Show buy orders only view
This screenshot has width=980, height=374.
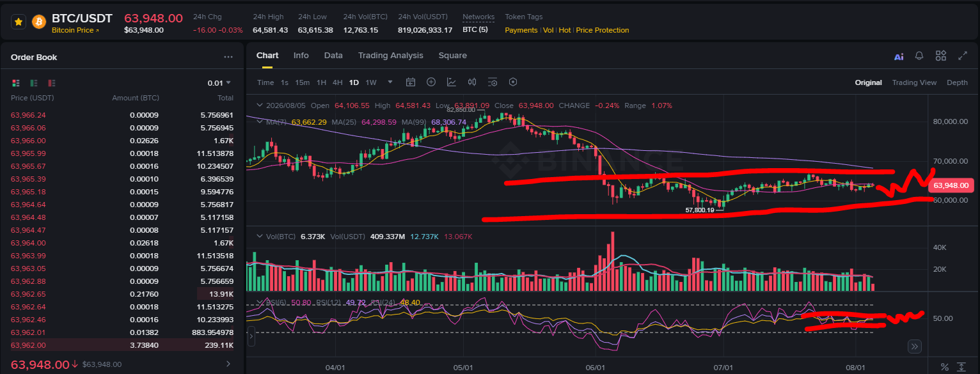point(34,82)
